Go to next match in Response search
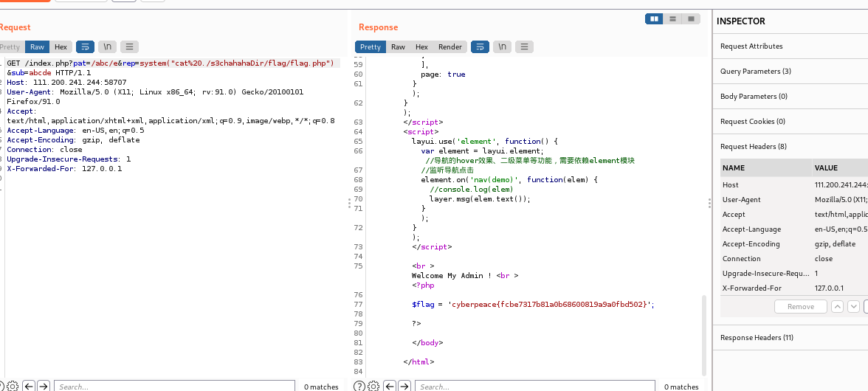868x391 pixels. (404, 386)
